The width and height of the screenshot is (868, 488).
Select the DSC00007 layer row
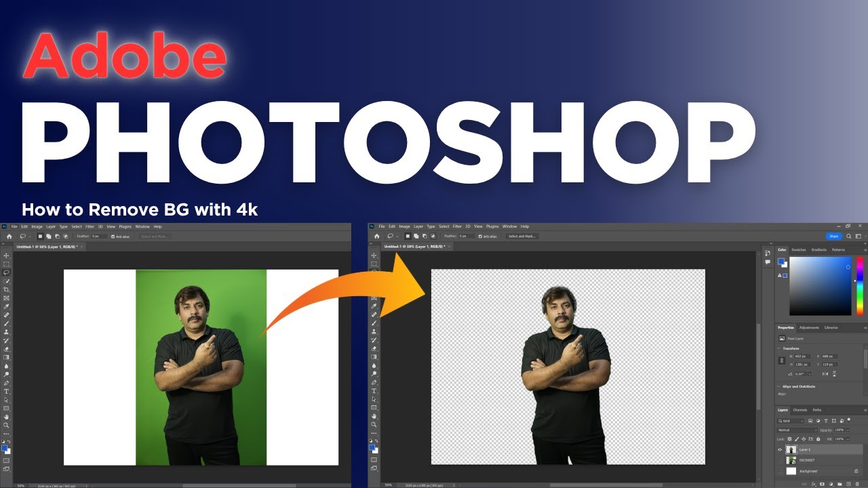pyautogui.click(x=820, y=460)
